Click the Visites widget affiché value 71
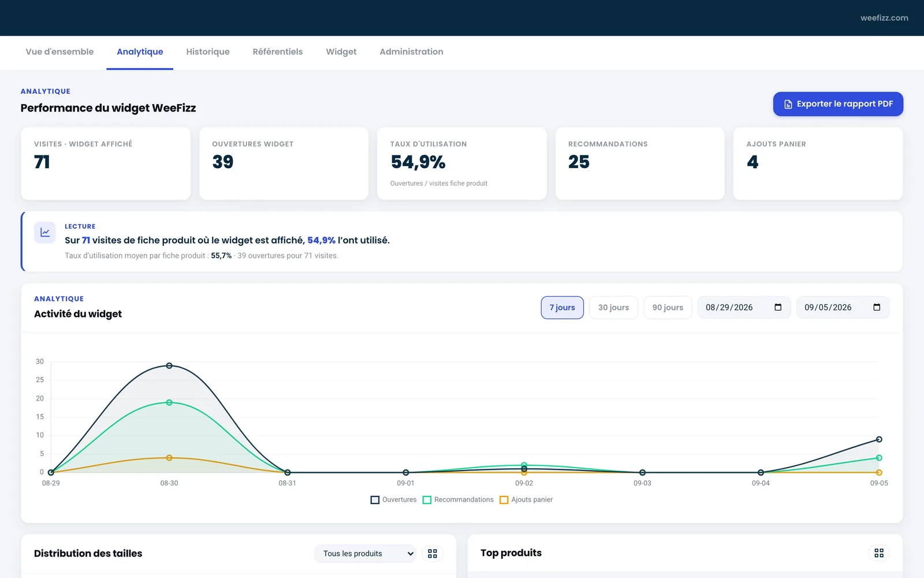 42,162
